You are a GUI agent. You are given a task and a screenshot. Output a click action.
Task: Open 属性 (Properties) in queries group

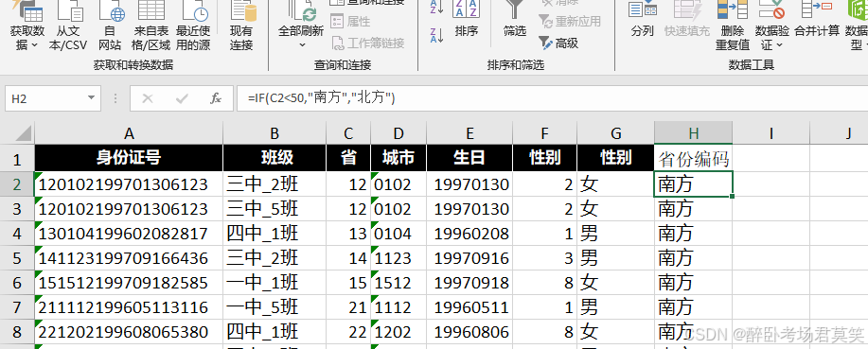tap(351, 22)
